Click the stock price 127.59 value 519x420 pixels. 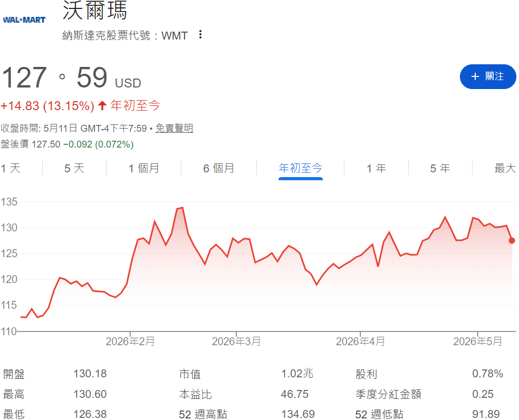point(55,78)
